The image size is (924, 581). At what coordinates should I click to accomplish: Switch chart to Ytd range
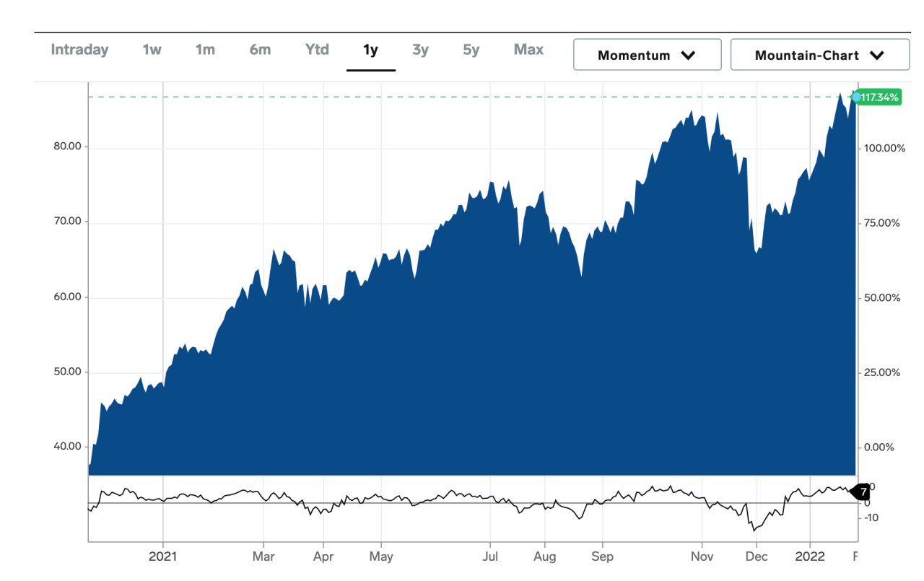pos(317,50)
